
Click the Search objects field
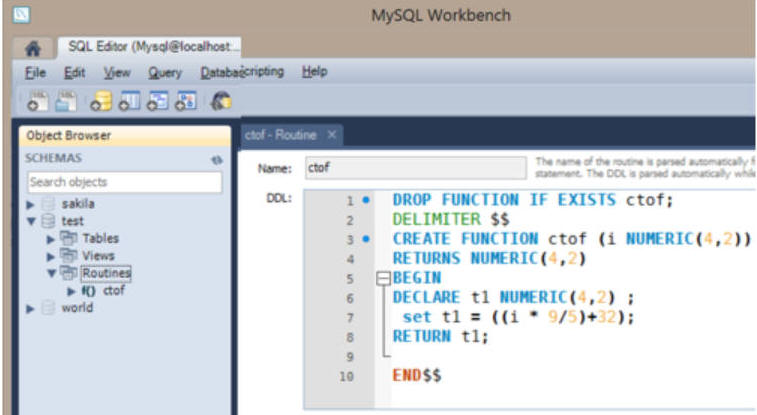point(125,182)
